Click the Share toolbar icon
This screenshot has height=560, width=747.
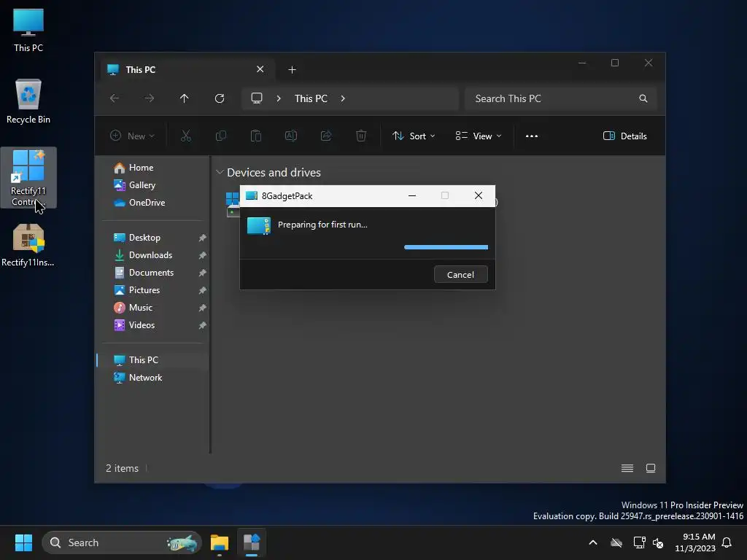click(326, 136)
